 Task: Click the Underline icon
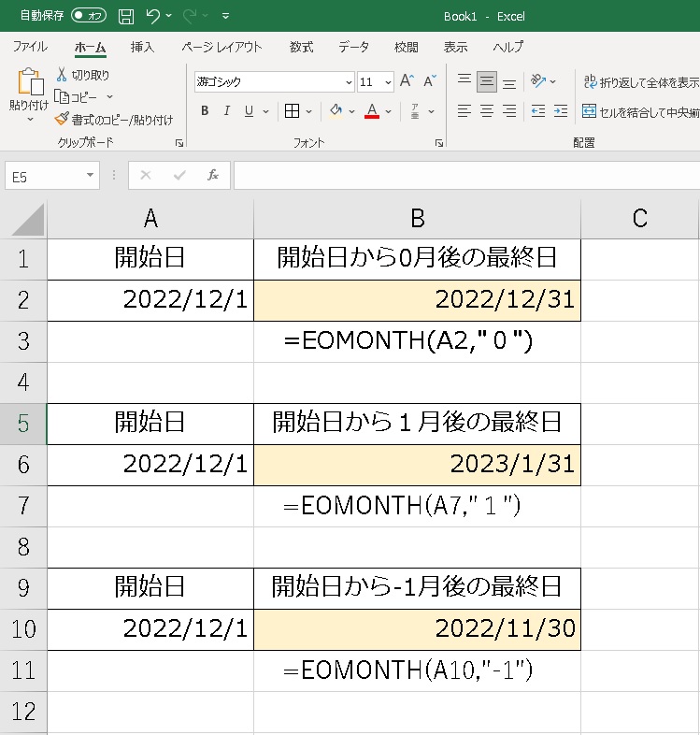click(250, 111)
